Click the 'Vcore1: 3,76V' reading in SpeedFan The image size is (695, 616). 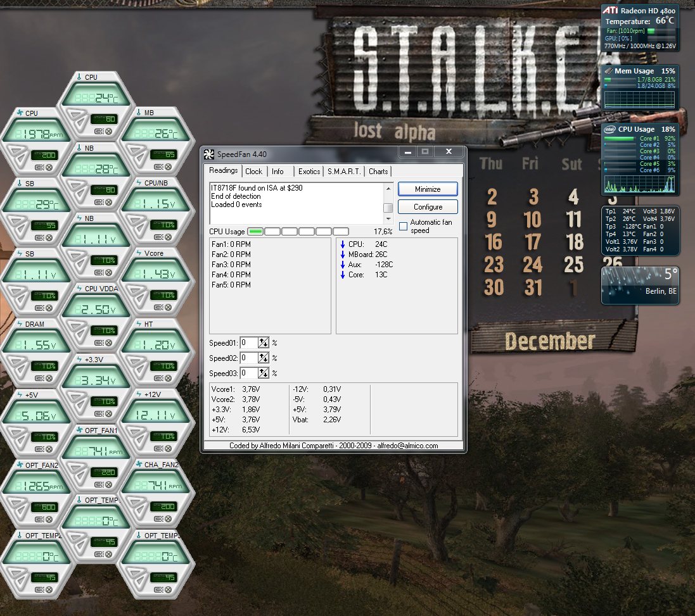tap(235, 389)
